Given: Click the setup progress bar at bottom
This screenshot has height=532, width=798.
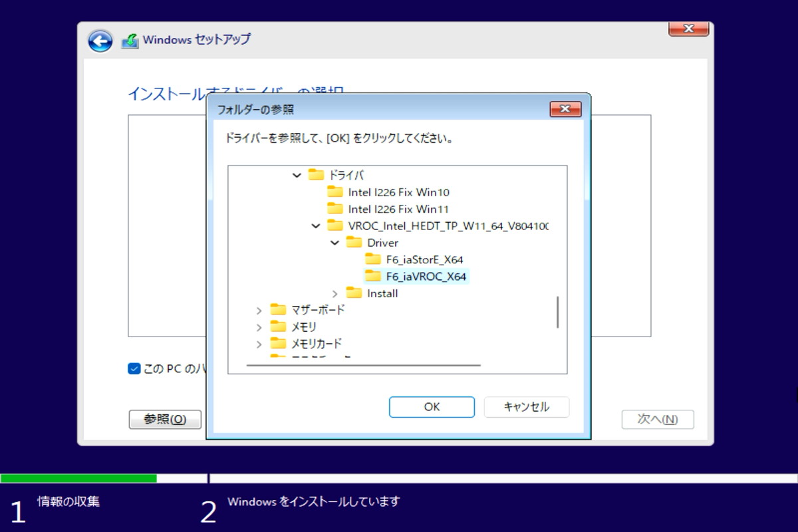Looking at the screenshot, I should coord(399,478).
